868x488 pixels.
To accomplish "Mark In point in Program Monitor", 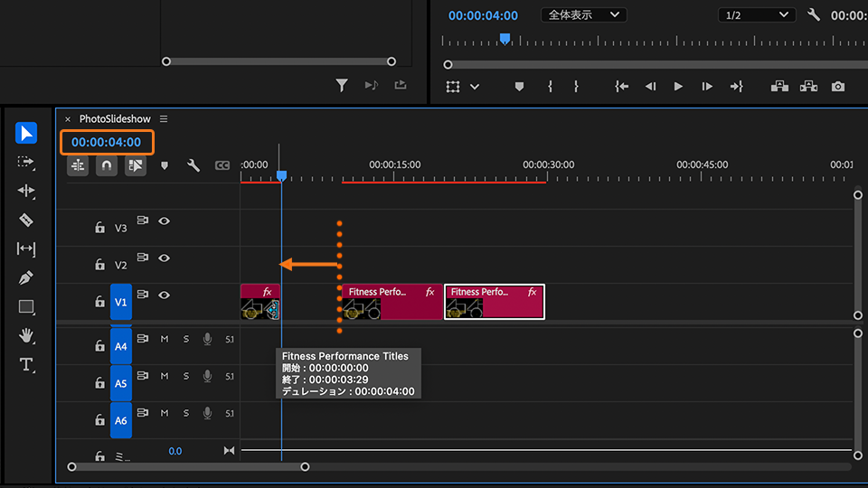I will [x=550, y=87].
